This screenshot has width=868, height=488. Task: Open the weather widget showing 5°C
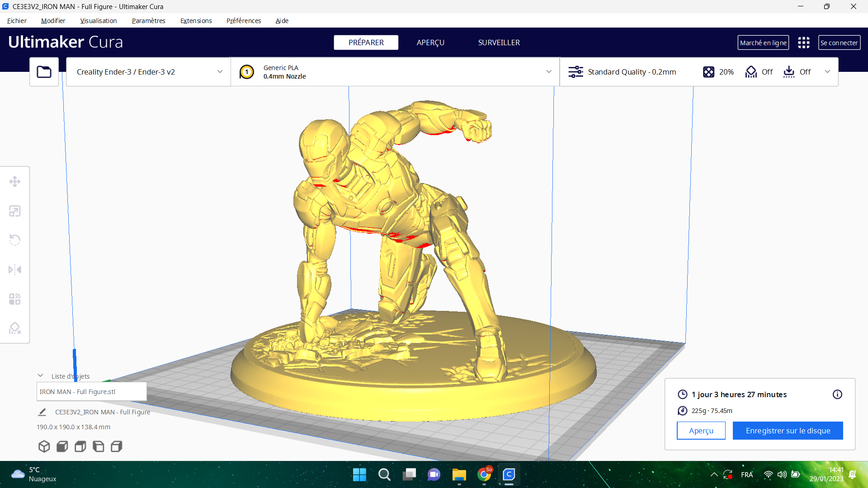pos(34,474)
